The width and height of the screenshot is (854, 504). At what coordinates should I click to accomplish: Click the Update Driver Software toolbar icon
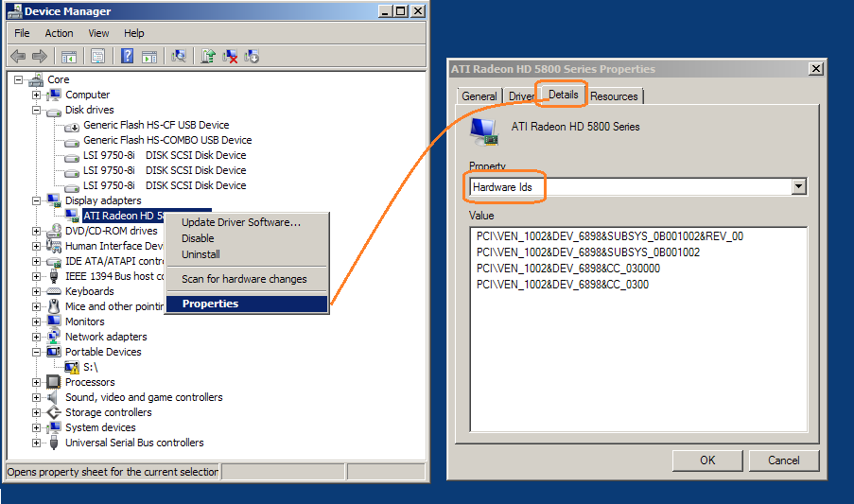point(208,56)
